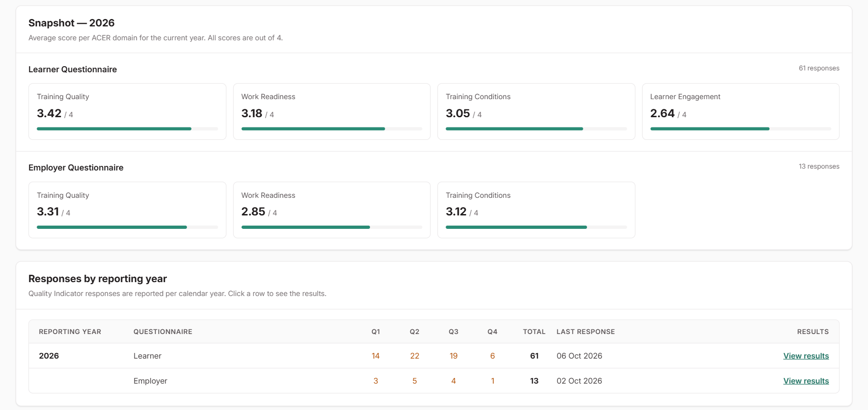Select the Employer Training Conditions 3.12 card
Viewport: 868px width, 410px height.
(x=536, y=210)
